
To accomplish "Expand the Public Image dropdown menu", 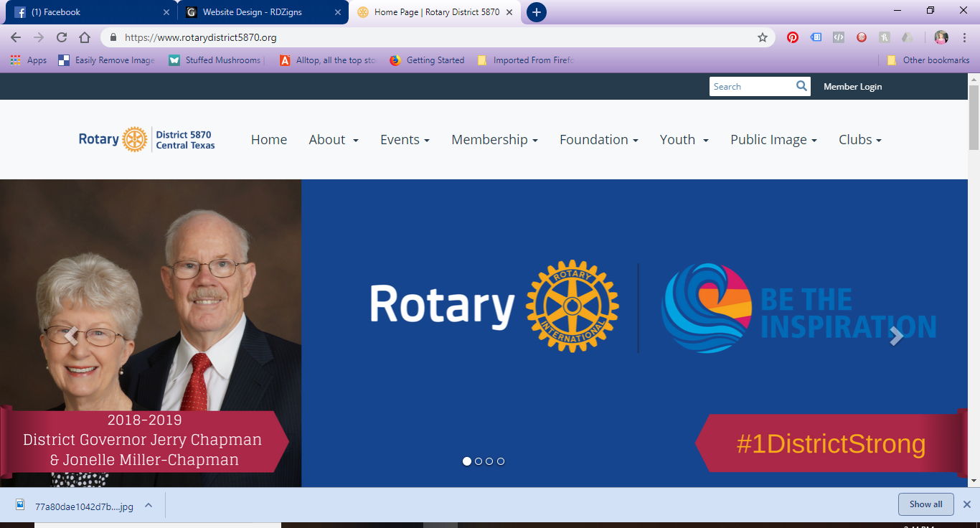I will click(x=773, y=140).
